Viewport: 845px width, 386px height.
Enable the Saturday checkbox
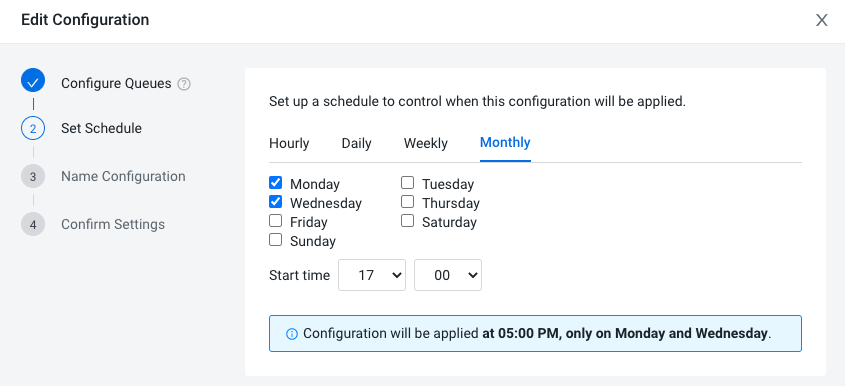click(407, 220)
